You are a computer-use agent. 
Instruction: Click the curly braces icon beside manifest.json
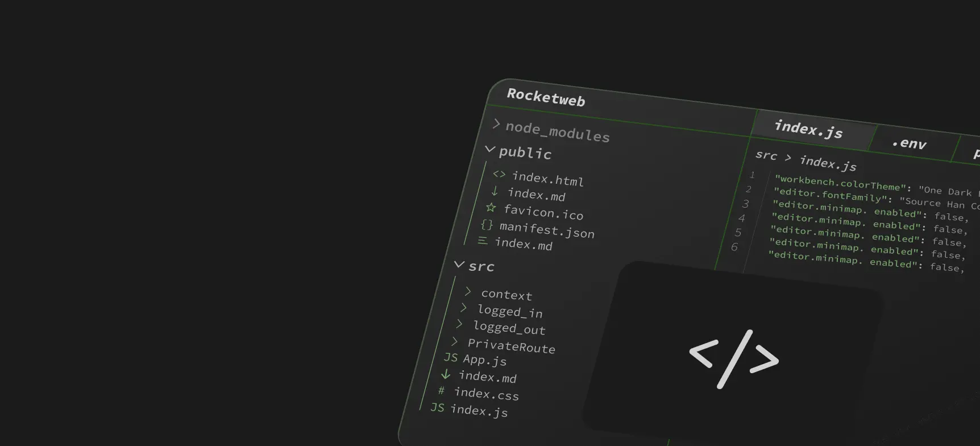point(487,224)
